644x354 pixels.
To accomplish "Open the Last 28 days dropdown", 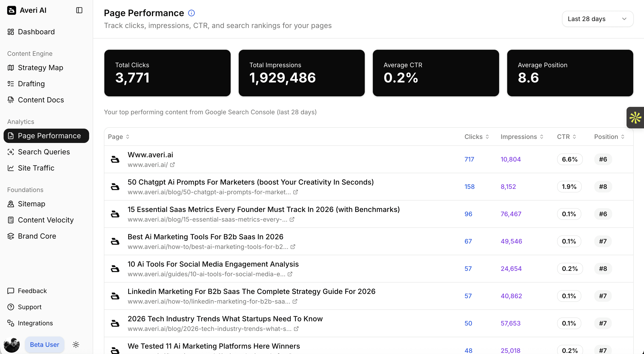I will (x=597, y=19).
